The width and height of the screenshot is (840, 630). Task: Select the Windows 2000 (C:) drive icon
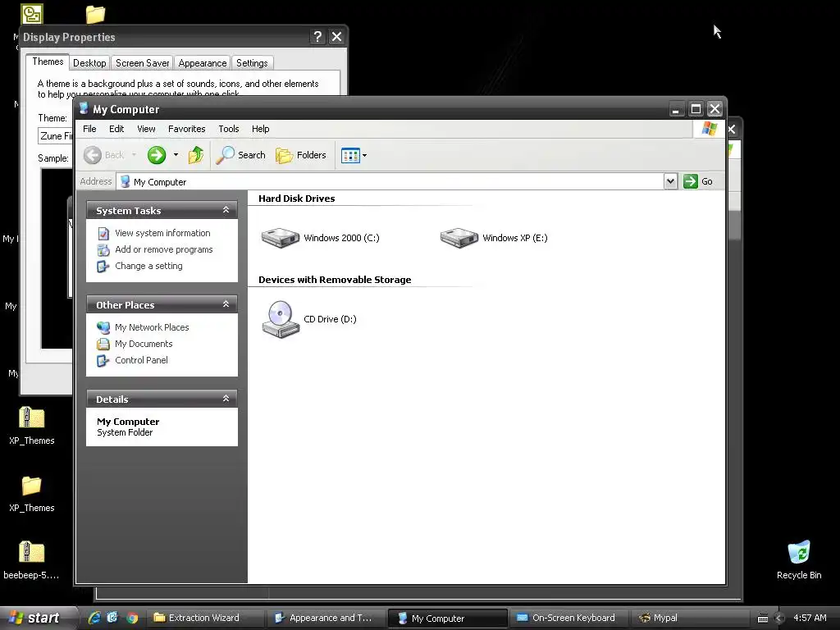(281, 238)
